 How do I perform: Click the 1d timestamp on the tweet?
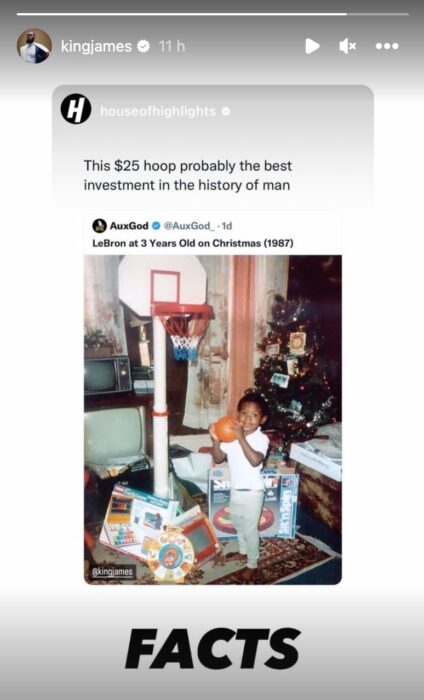pos(227,226)
